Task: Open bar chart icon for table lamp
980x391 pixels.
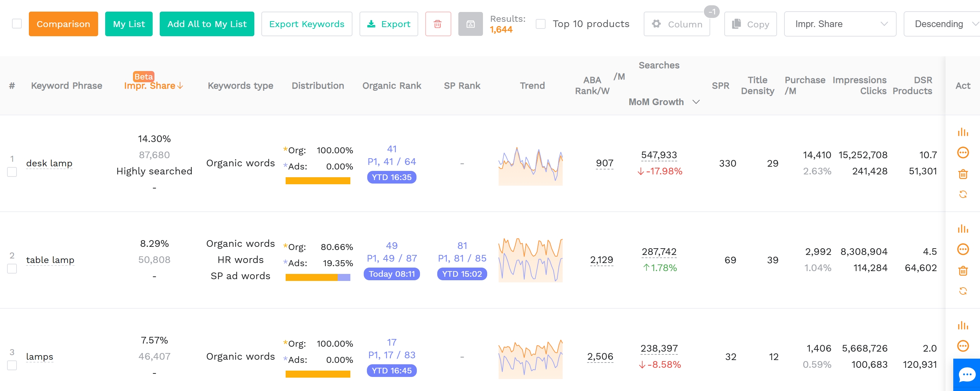Action: click(962, 229)
